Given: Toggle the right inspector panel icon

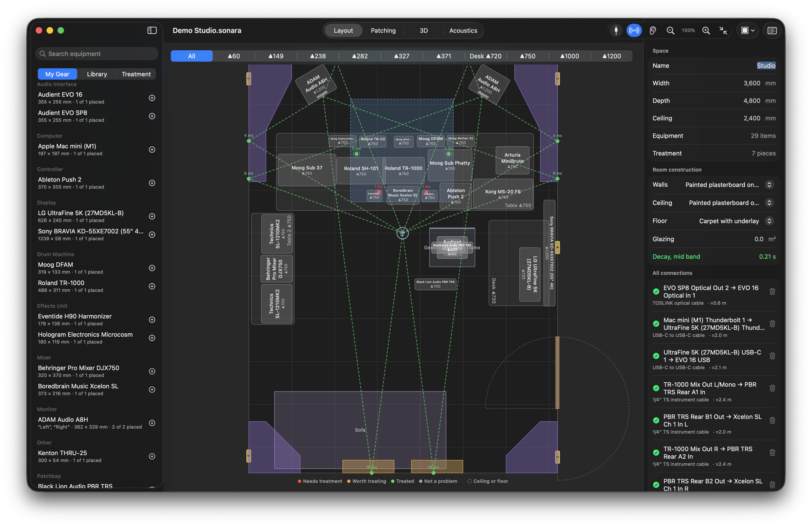Looking at the screenshot, I should [772, 30].
